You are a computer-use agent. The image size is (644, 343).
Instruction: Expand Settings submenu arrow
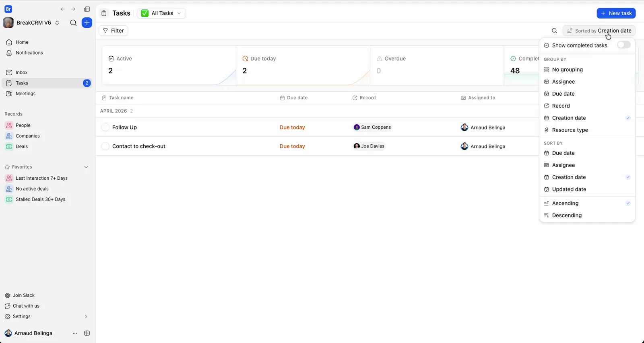(x=86, y=316)
